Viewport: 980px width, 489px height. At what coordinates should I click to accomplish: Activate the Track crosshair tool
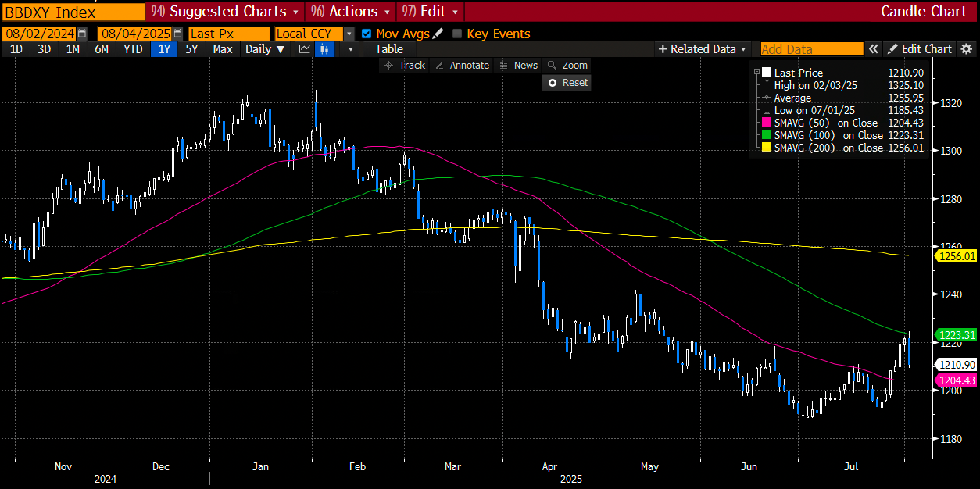[x=405, y=65]
